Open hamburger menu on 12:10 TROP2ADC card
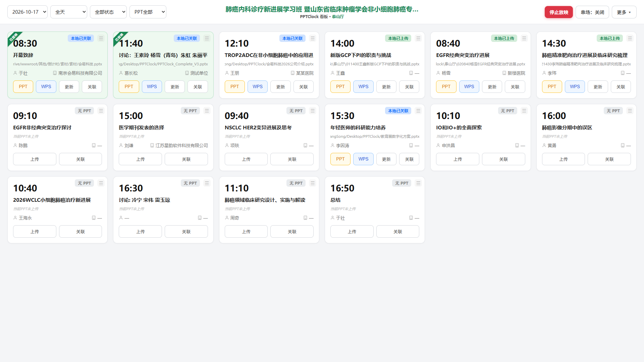 coord(313,39)
